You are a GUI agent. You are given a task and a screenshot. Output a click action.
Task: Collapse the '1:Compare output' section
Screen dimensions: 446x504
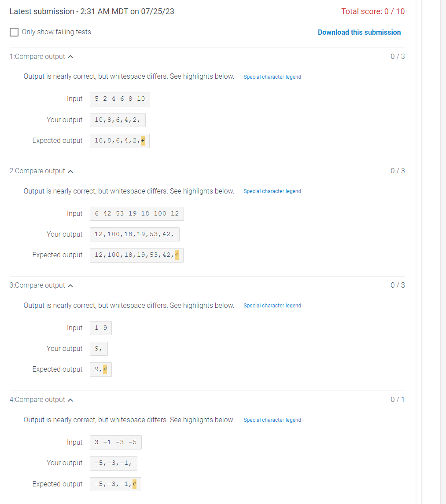[x=70, y=56]
